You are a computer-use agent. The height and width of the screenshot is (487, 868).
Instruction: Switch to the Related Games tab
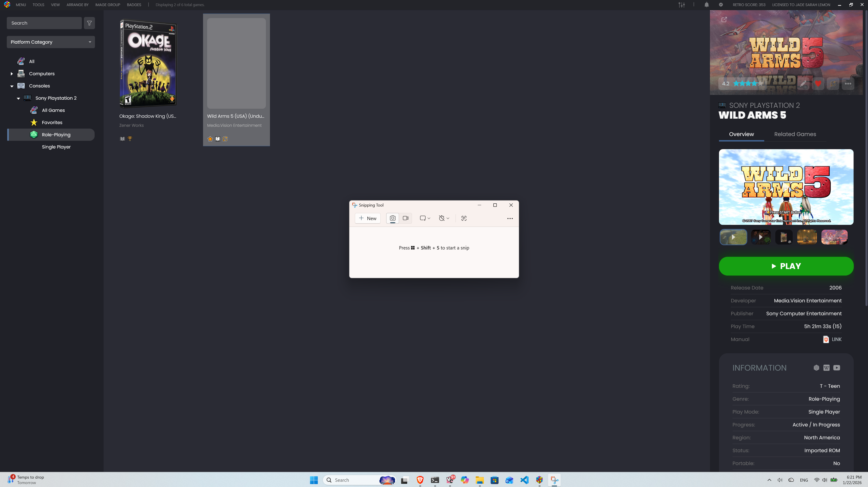click(x=795, y=134)
